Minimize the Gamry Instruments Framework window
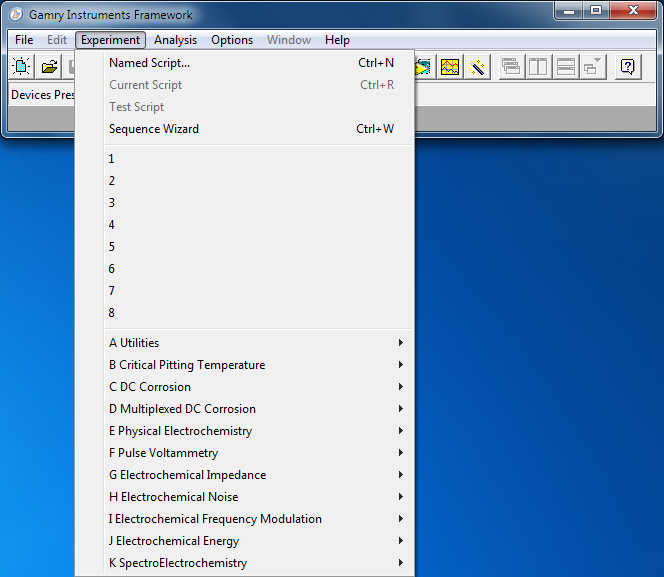Screen dimensions: 664x577 [569, 11]
